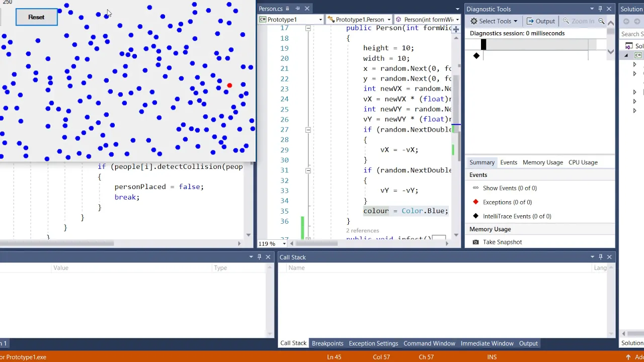Close the Call Stack panel
Image resolution: width=644 pixels, height=362 pixels.
[x=609, y=257]
